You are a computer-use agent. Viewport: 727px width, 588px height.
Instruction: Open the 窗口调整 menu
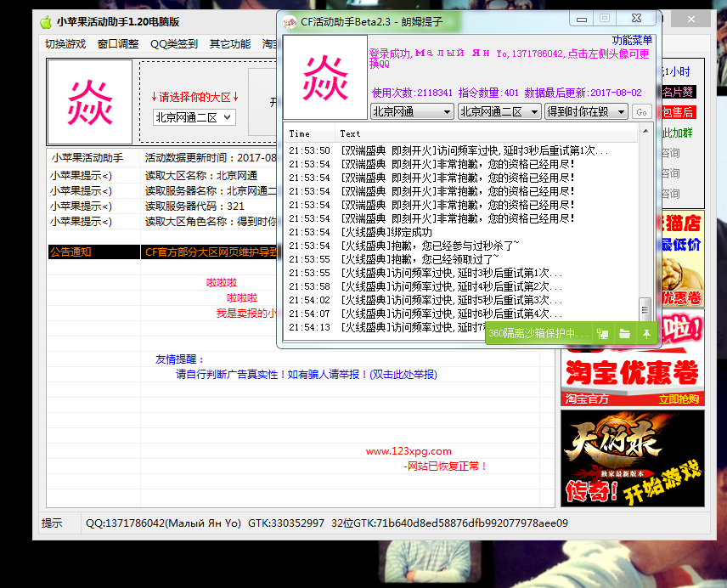(118, 44)
